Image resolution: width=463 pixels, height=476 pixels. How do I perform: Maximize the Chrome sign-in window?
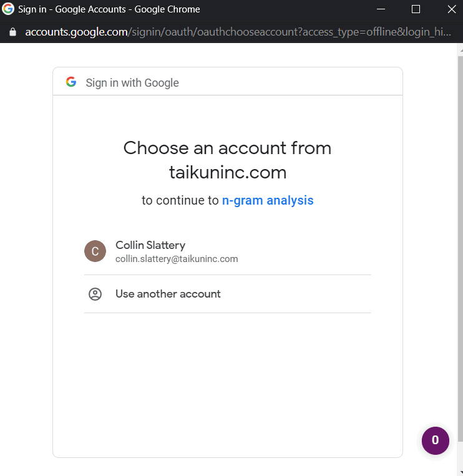tap(416, 9)
